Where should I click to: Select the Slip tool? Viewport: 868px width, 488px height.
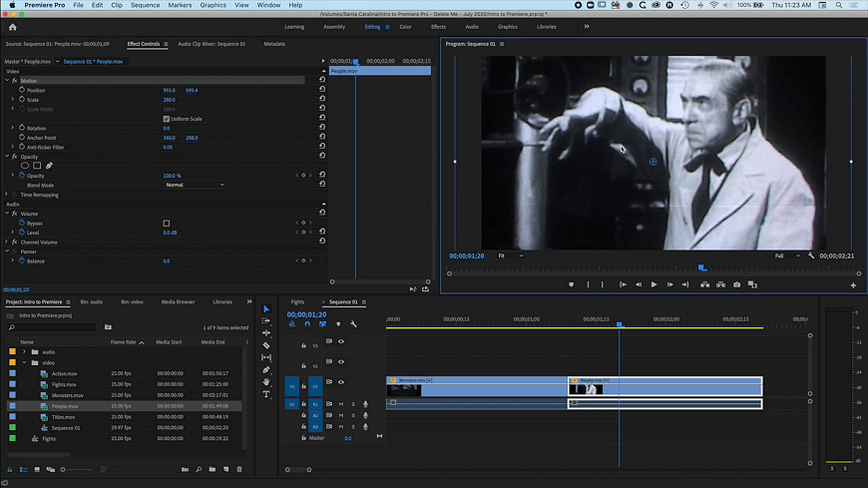coord(266,357)
